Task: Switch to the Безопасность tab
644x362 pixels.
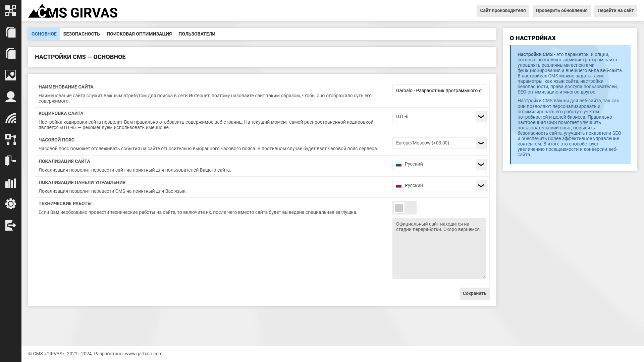Action: [82, 34]
